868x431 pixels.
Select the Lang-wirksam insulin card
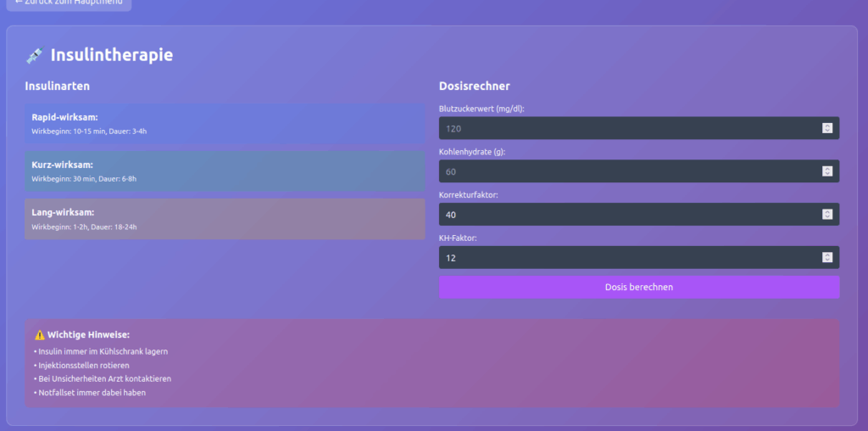[x=225, y=219]
